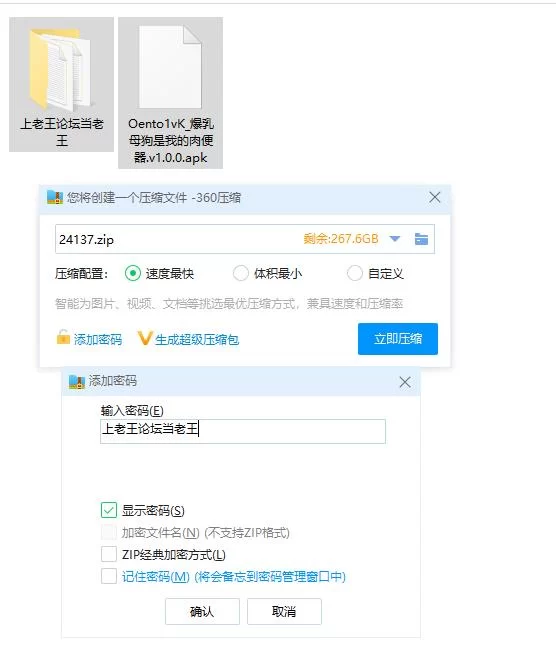Click the 360压缩 icon in the compression dialog title
The image size is (556, 656).
click(55, 197)
